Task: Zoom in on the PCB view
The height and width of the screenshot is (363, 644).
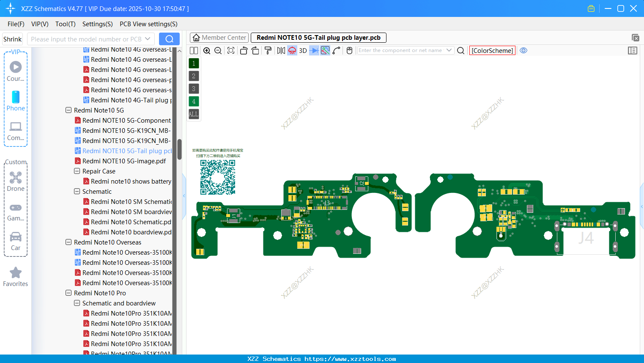Action: pos(207,51)
